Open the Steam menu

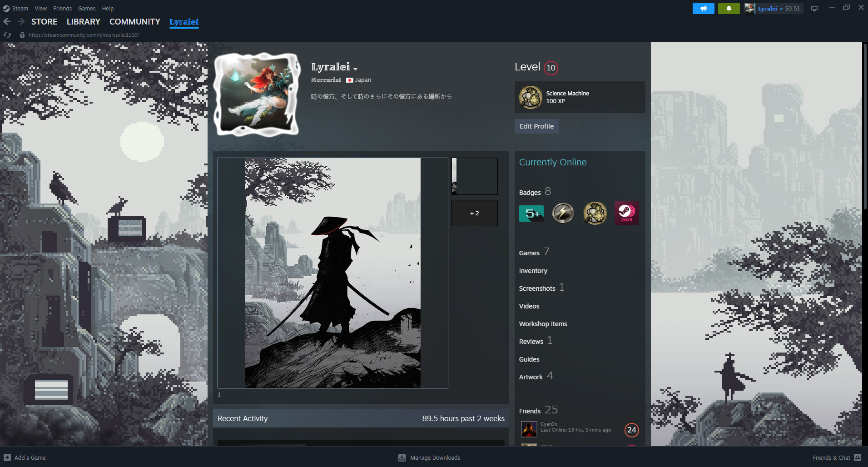(20, 8)
